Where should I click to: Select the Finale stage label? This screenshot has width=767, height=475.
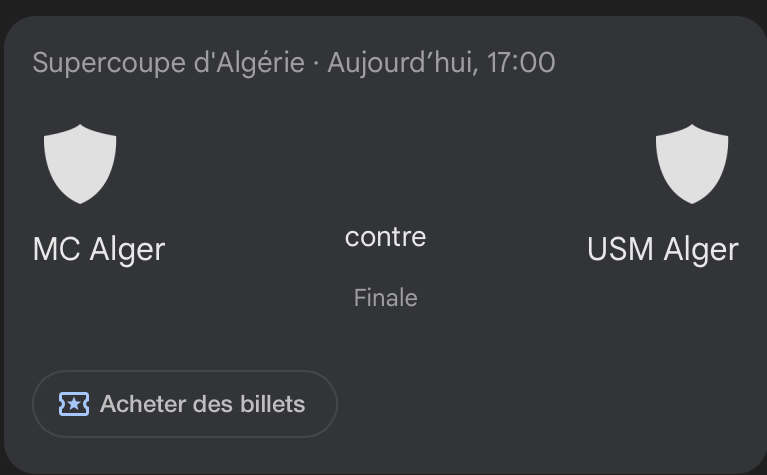coord(385,298)
